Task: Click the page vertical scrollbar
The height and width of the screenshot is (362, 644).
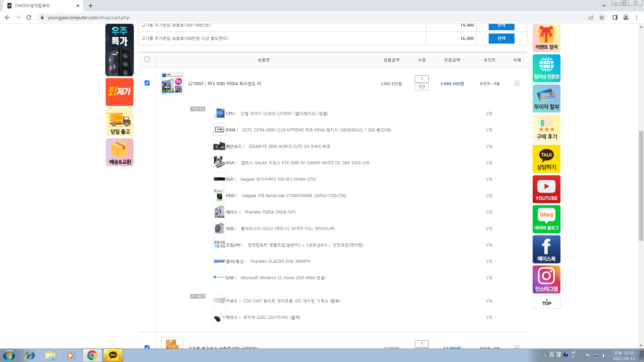Action: click(641, 186)
